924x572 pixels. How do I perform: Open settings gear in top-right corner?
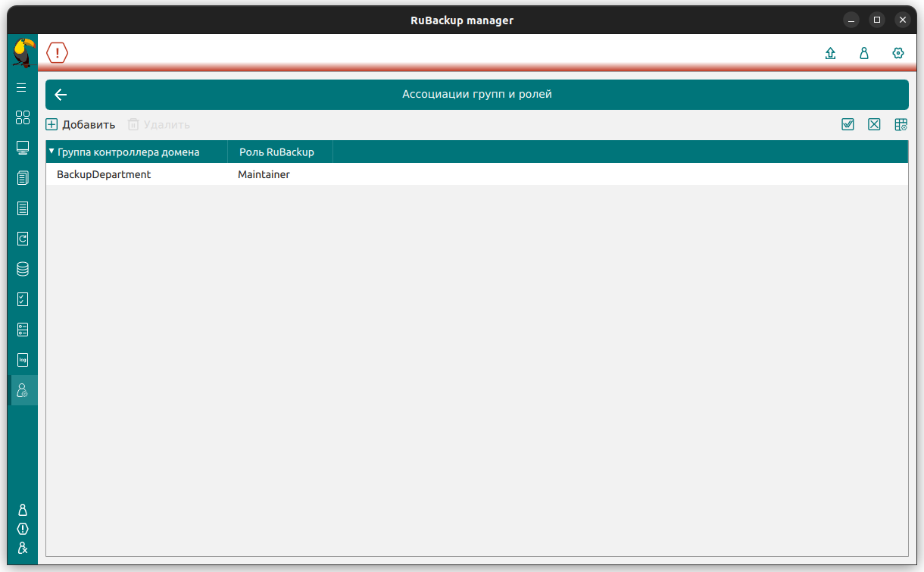click(x=898, y=53)
